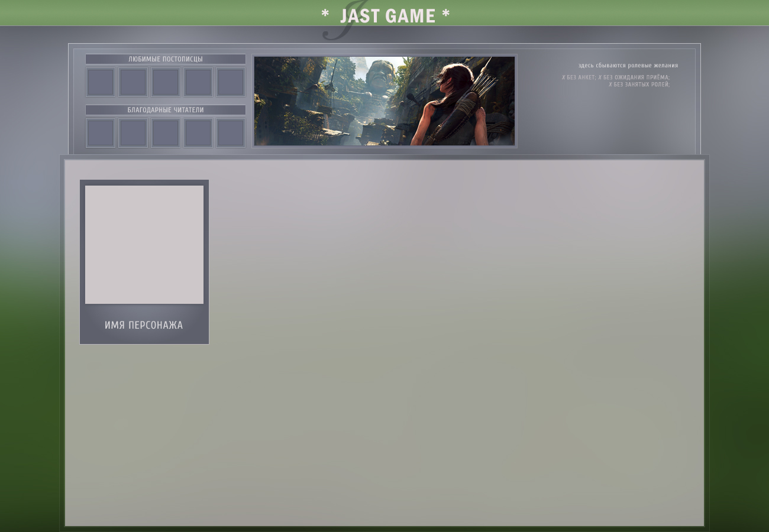
Task: Select first slot under 'Благодарные читатели'
Action: pos(101,133)
